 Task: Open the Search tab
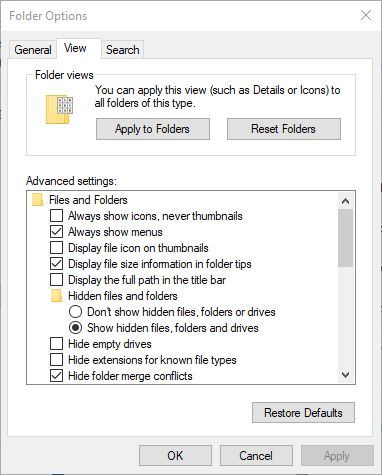click(x=122, y=50)
